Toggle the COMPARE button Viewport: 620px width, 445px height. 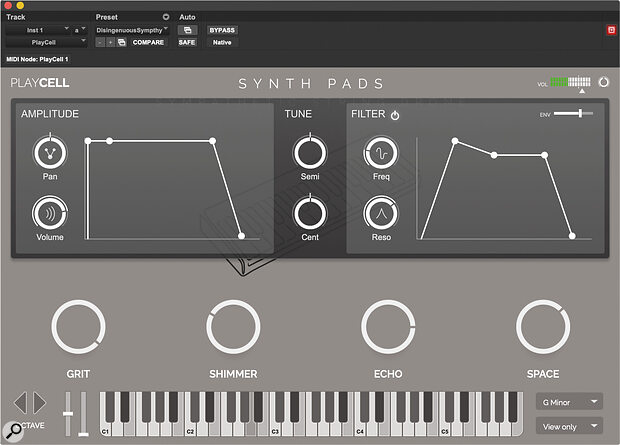148,42
